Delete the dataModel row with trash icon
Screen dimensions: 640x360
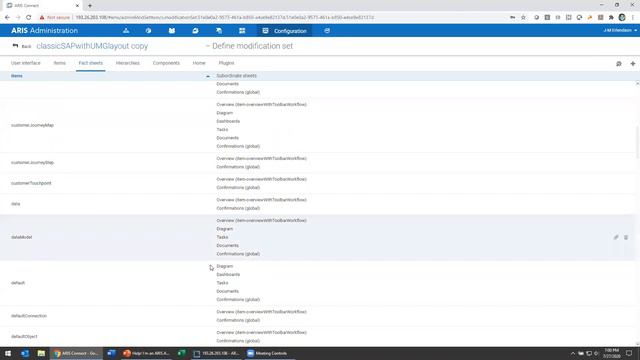626,237
